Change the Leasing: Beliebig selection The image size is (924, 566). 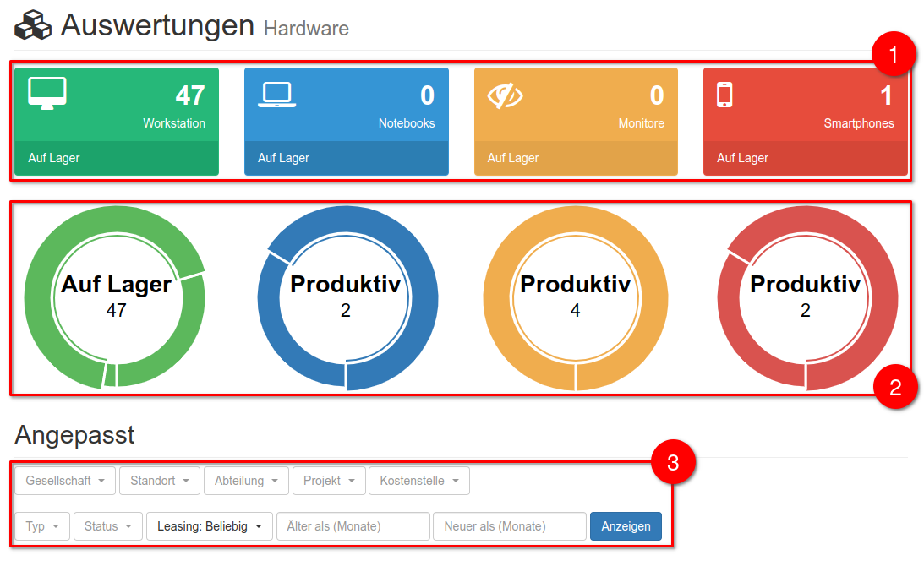[209, 526]
